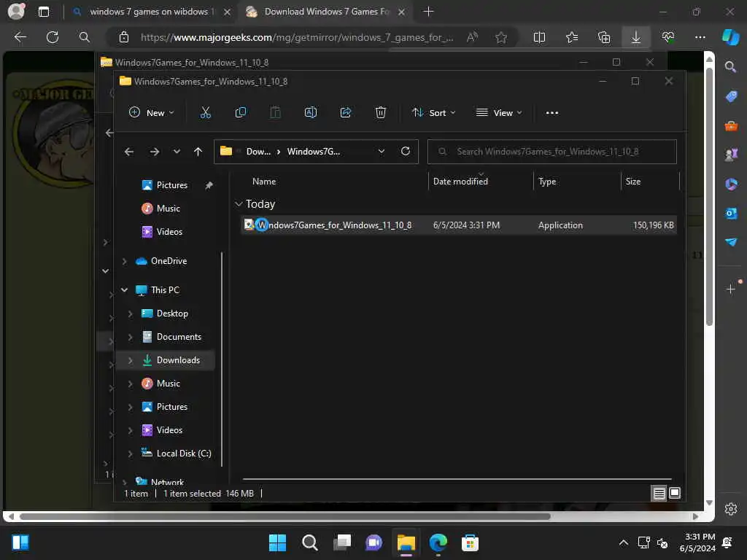Viewport: 747px width, 560px height.
Task: Click Windows7G... breadcrumb segment
Action: 314,152
